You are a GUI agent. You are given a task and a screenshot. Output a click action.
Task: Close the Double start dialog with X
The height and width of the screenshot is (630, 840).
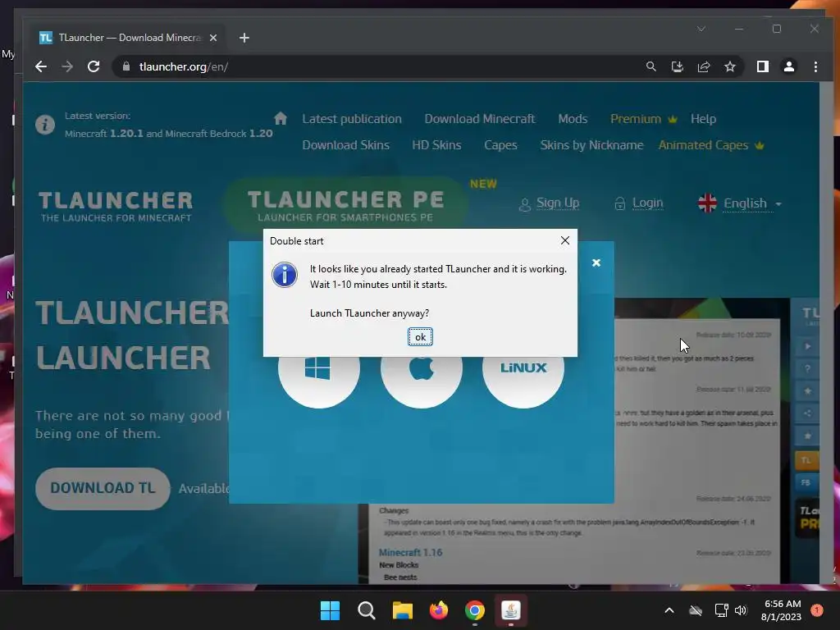pyautogui.click(x=564, y=240)
